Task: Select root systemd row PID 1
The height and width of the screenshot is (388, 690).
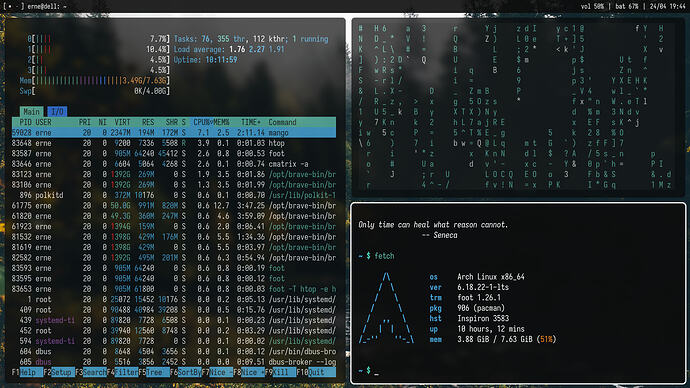Action: click(x=174, y=299)
